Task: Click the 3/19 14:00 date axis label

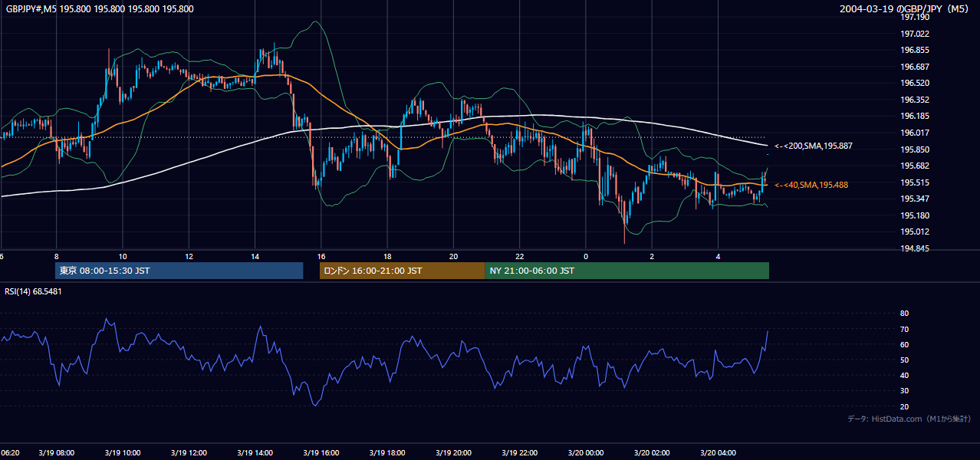Action: tap(255, 453)
